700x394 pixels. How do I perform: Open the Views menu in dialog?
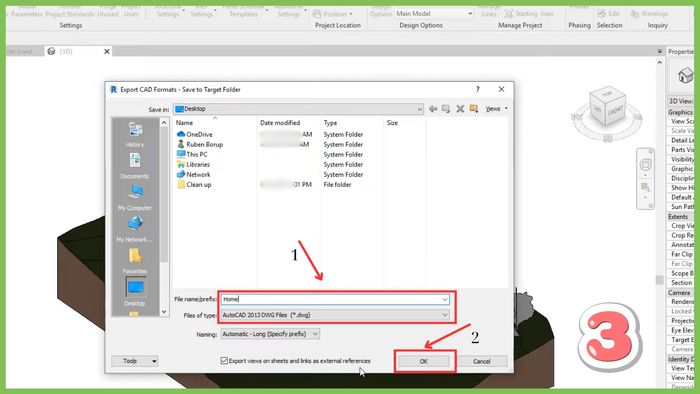point(496,109)
